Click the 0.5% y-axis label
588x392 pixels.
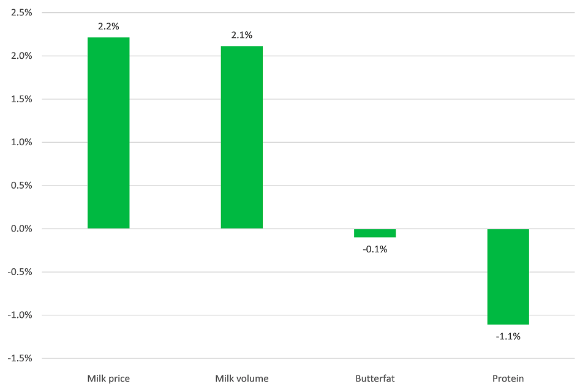click(20, 186)
